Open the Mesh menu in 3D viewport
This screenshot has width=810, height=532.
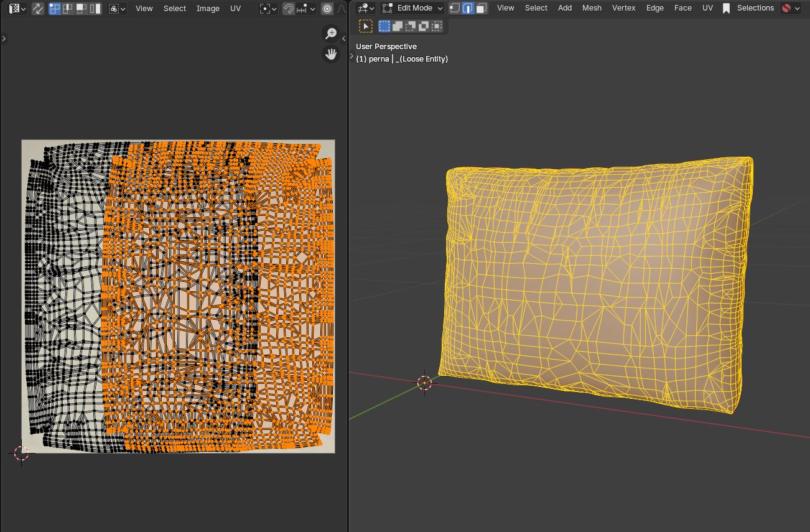(x=592, y=8)
